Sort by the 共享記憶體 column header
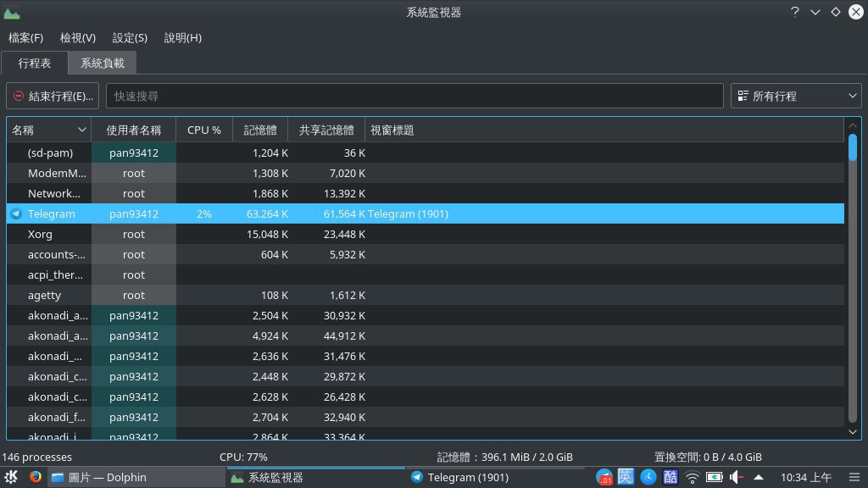 326,130
